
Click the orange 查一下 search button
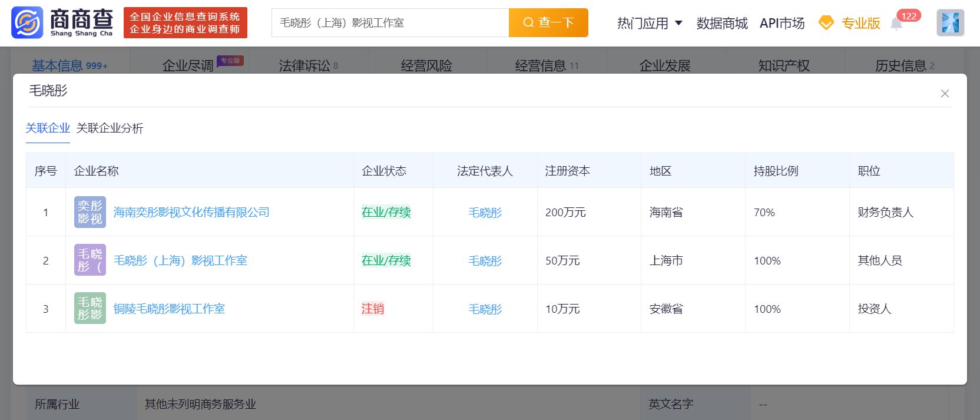tap(548, 23)
